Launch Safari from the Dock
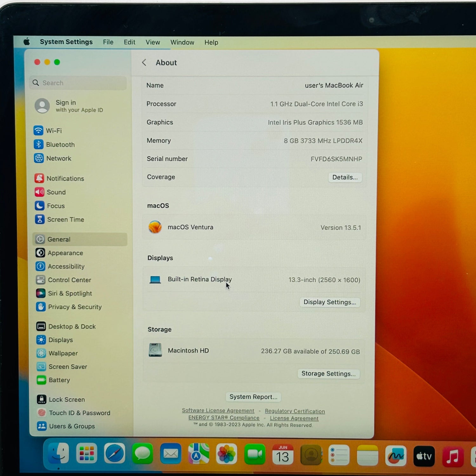The image size is (476, 476). (115, 453)
